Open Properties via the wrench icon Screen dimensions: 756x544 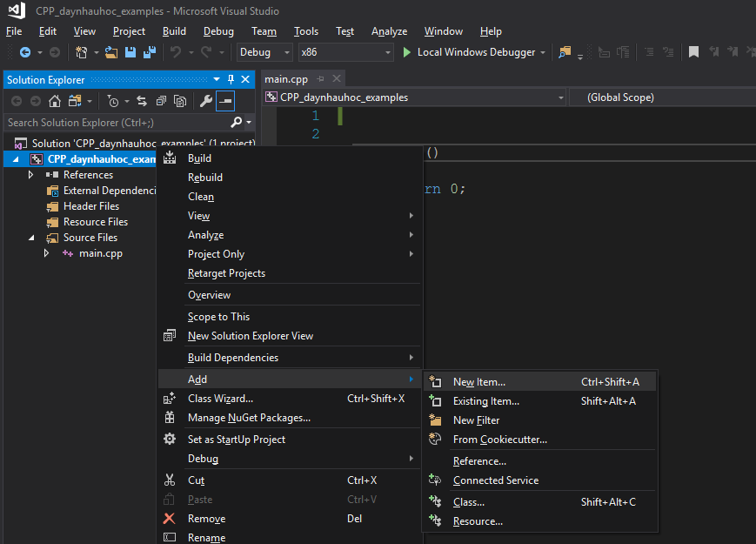206,101
